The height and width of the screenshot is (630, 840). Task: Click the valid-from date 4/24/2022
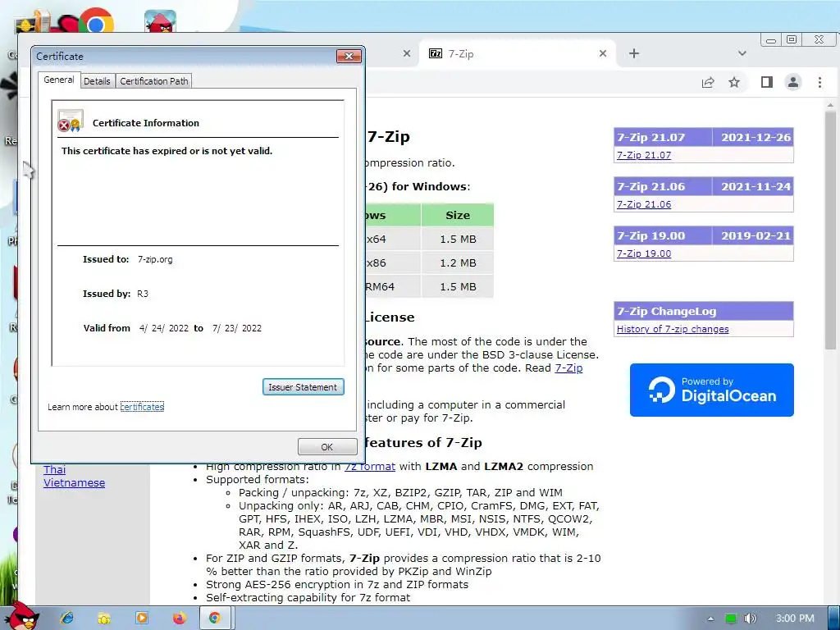click(163, 328)
